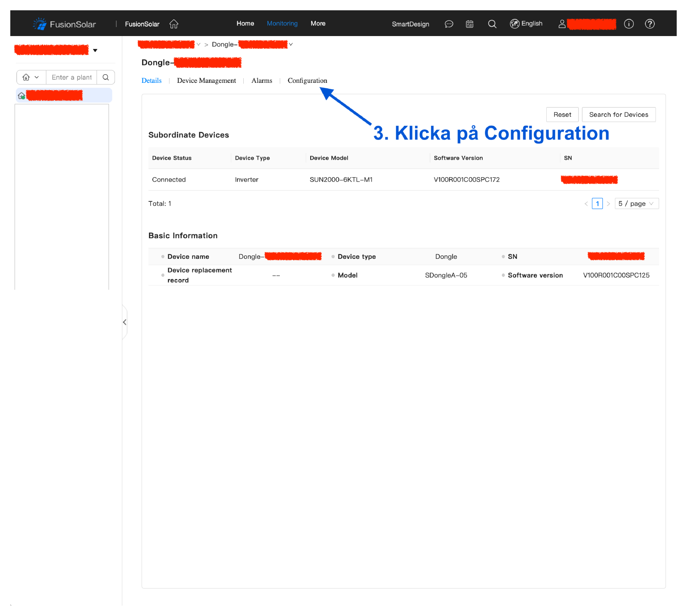The height and width of the screenshot is (616, 687).
Task: Click the search magnifier in top bar
Action: click(492, 24)
